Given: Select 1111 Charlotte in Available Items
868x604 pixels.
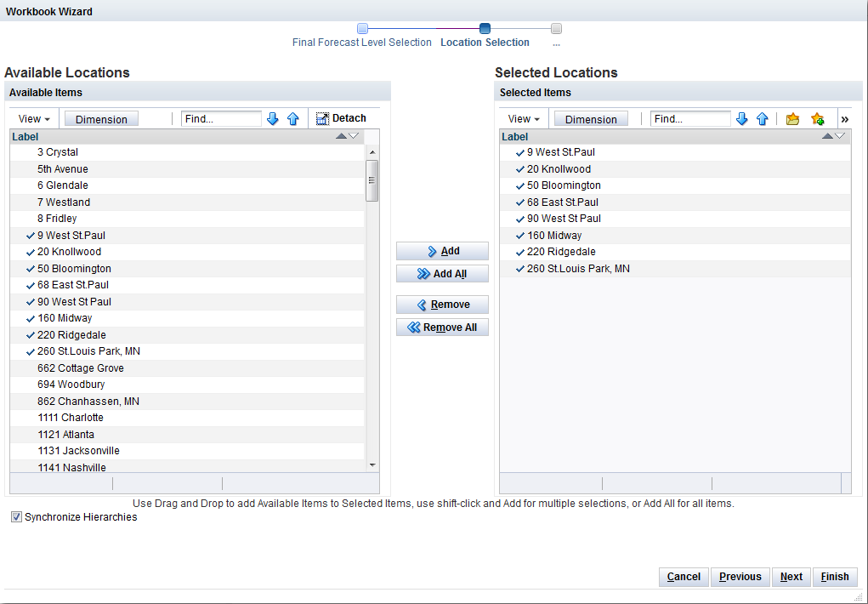Looking at the screenshot, I should coord(187,418).
